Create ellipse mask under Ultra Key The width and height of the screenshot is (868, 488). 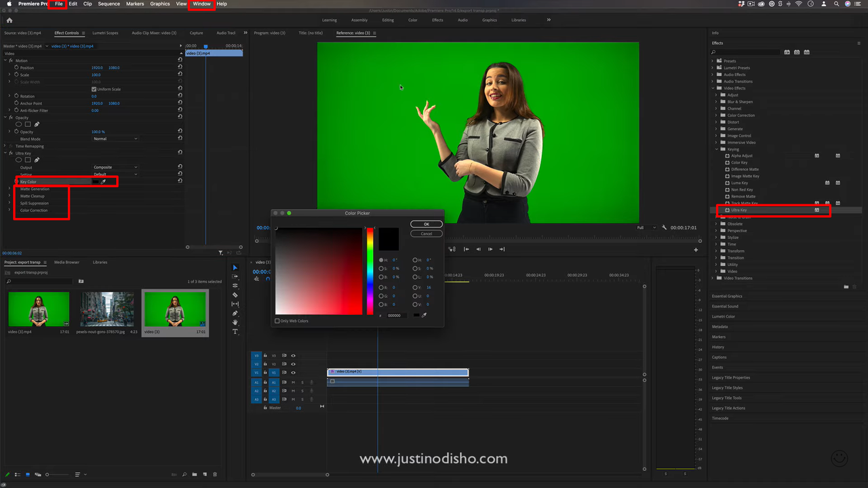coord(19,160)
